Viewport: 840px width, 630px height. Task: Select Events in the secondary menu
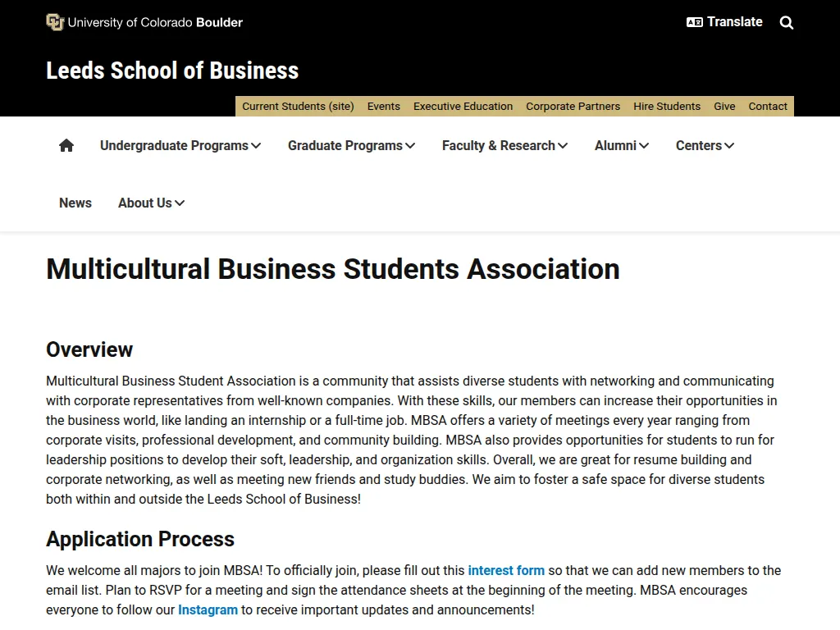(384, 106)
